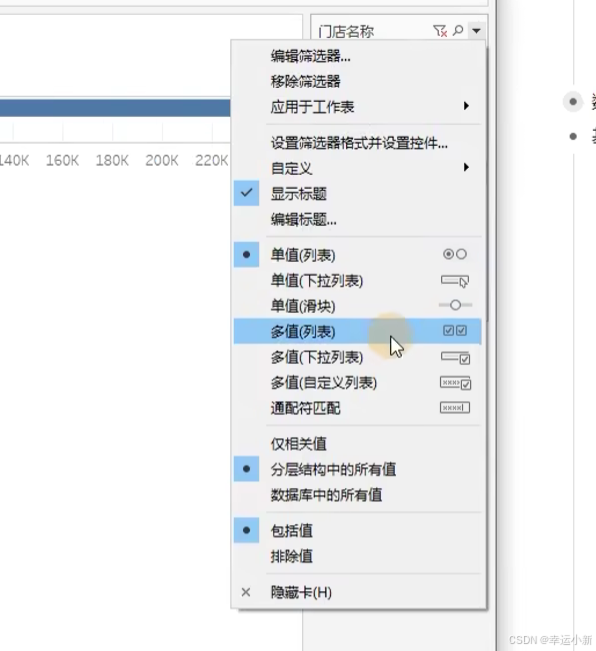The width and height of the screenshot is (596, 651).
Task: Select 包括值 option
Action: (357, 531)
